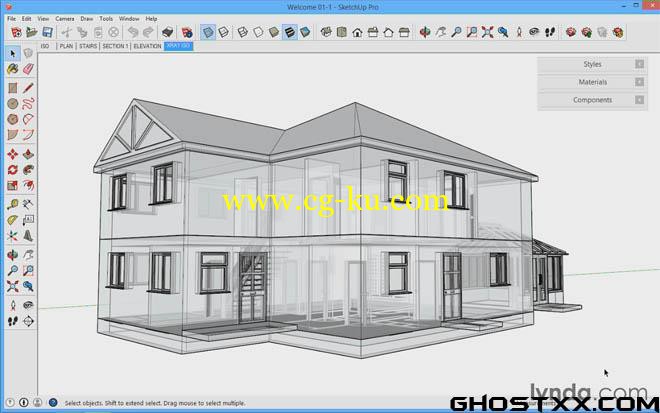The image size is (660, 413).
Task: Choose the Section Plane tool
Action: coord(28,321)
